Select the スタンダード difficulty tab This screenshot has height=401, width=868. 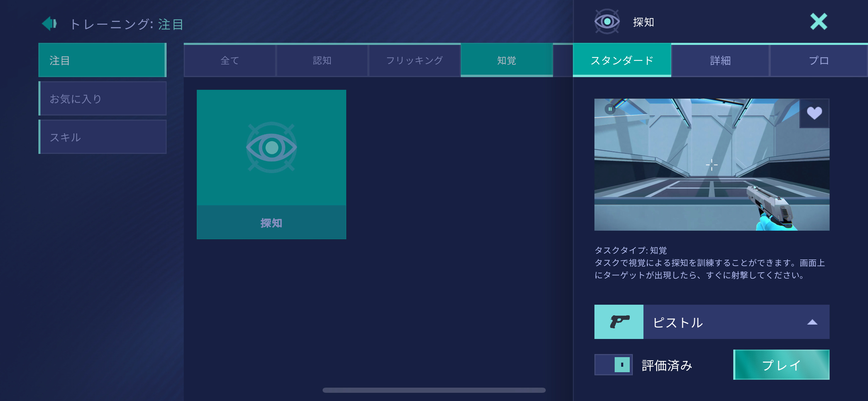[622, 61]
